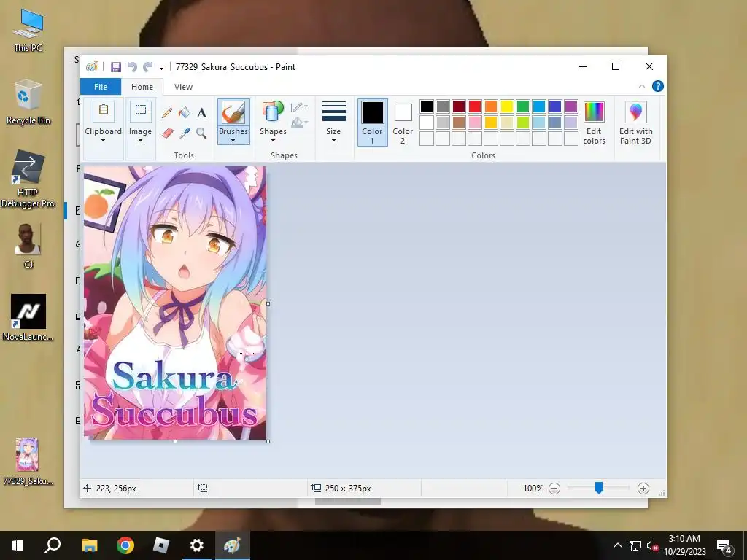Open the shape Fill dropdown
Screen dimensions: 747x560
pyautogui.click(x=299, y=123)
